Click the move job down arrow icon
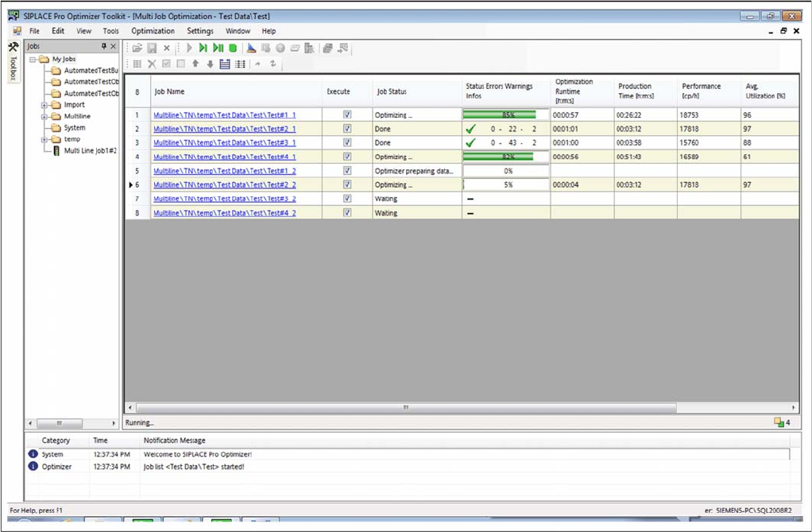The width and height of the screenshot is (812, 532). [210, 64]
